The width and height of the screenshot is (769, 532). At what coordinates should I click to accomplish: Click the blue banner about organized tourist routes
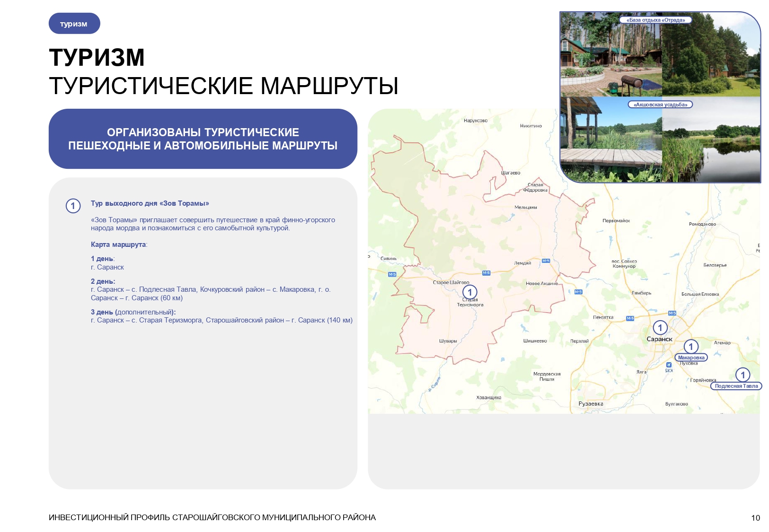click(203, 139)
